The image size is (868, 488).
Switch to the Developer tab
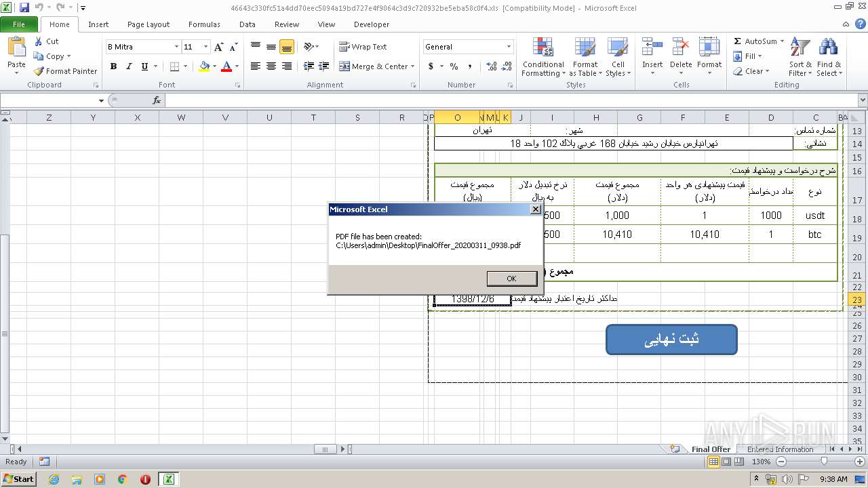pos(372,24)
